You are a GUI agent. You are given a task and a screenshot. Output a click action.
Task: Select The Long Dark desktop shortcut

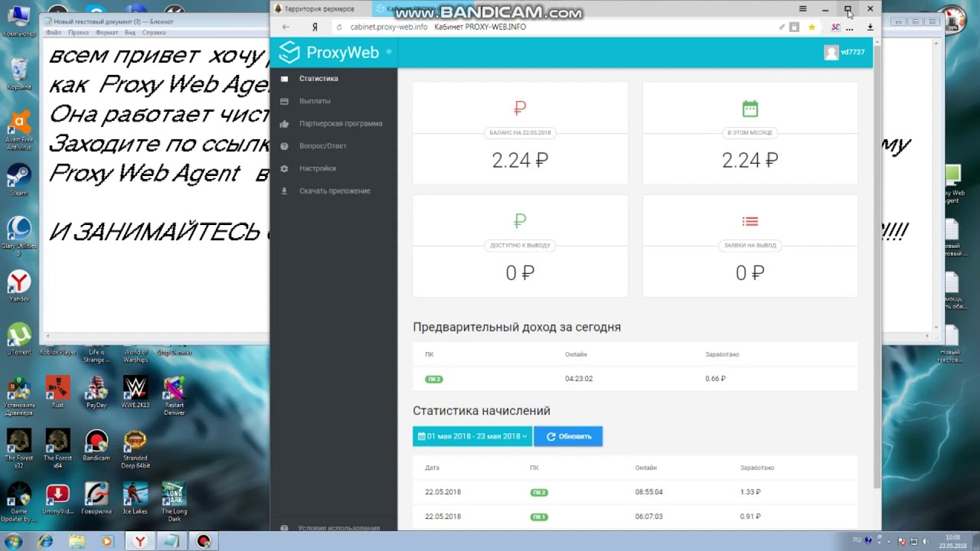pos(174,502)
